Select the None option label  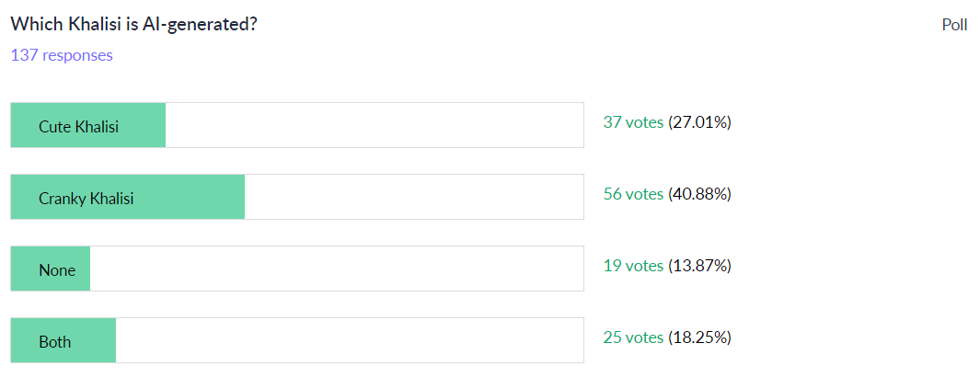pyautogui.click(x=57, y=269)
